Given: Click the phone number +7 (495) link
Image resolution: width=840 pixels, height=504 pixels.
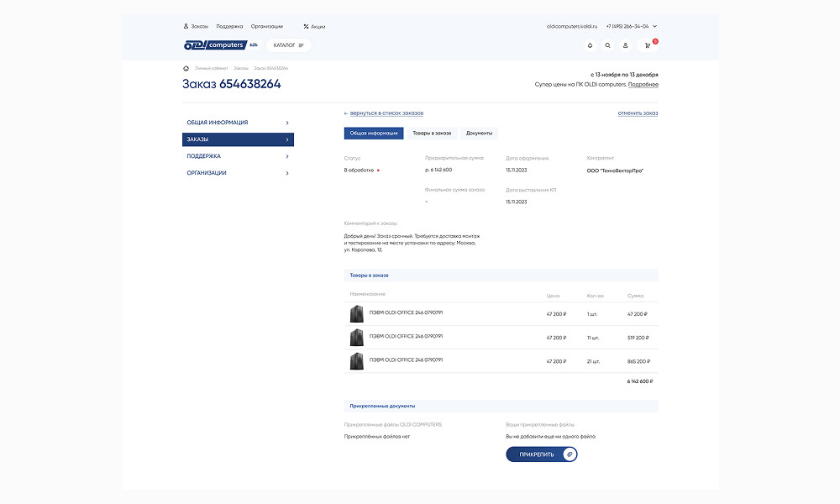Looking at the screenshot, I should coord(627,26).
